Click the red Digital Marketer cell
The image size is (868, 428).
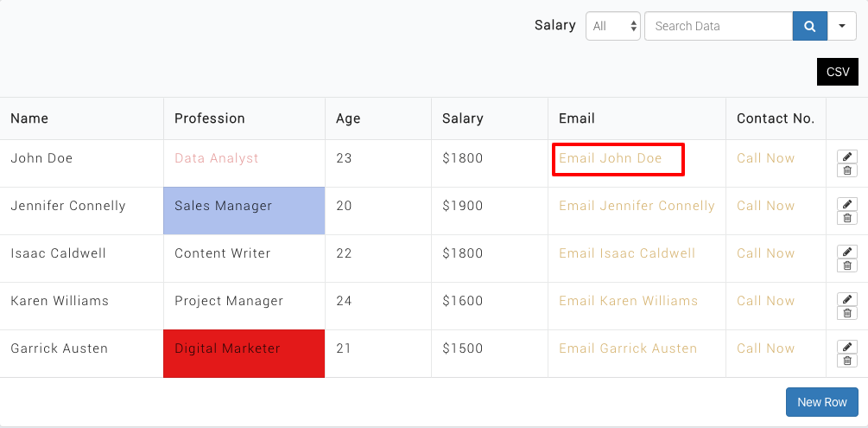click(x=244, y=353)
